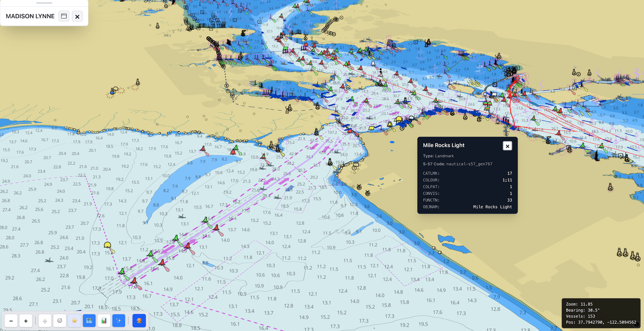644x331 pixels.
Task: Toggle the sparkles AI enhancement feature
Action: click(119, 321)
